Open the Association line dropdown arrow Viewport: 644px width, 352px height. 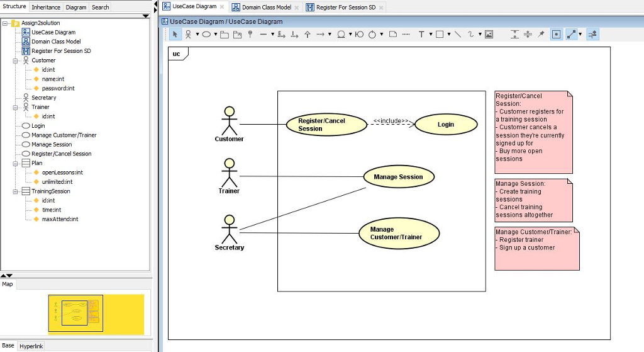point(272,35)
